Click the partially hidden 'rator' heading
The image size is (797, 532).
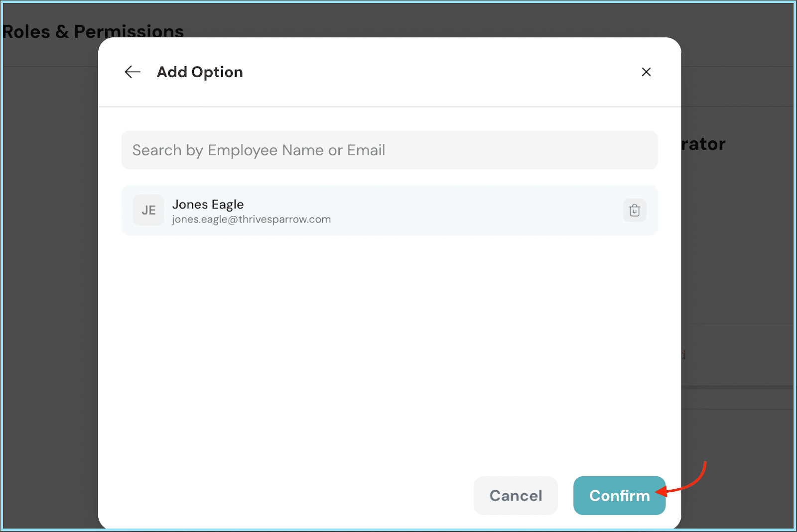pyautogui.click(x=703, y=144)
